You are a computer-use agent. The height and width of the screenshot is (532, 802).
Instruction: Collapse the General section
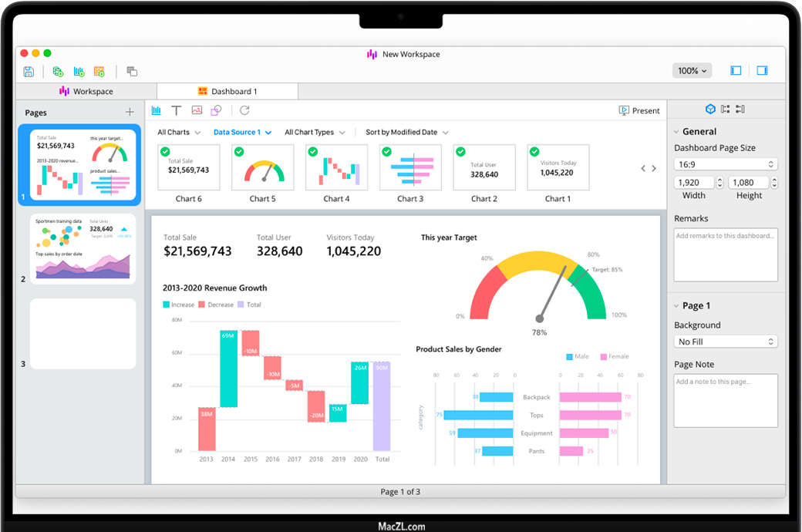point(676,132)
